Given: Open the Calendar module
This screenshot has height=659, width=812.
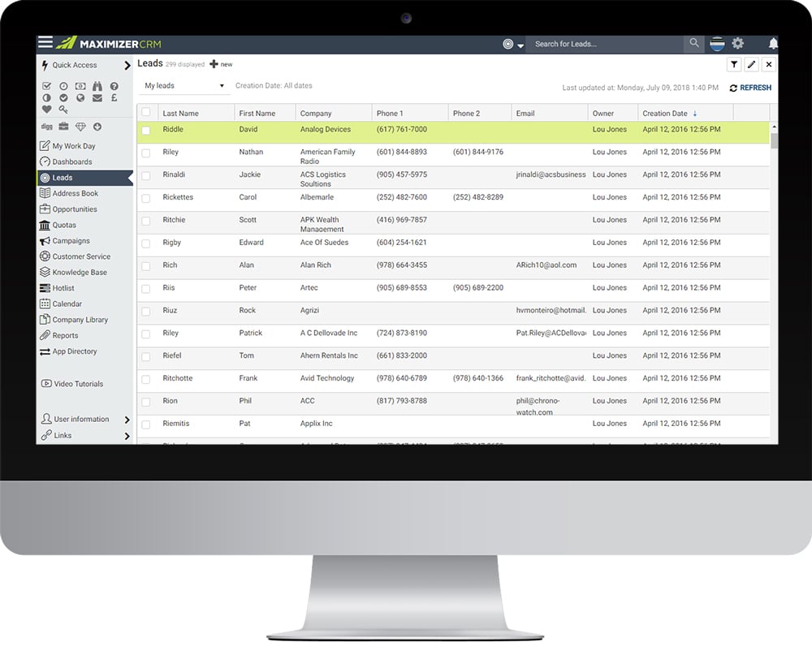Looking at the screenshot, I should [x=67, y=304].
